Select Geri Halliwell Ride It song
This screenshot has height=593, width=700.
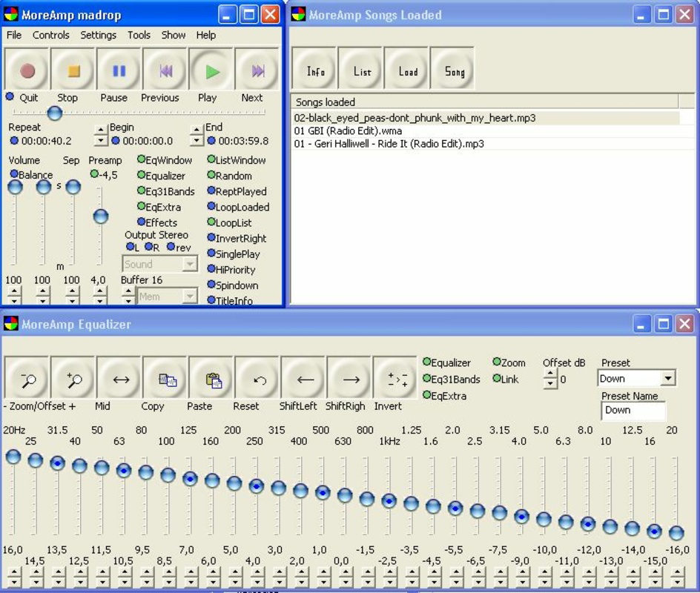(x=493, y=144)
